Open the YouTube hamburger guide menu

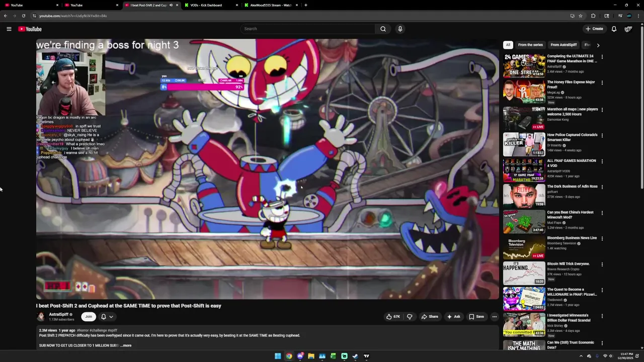[x=9, y=29]
